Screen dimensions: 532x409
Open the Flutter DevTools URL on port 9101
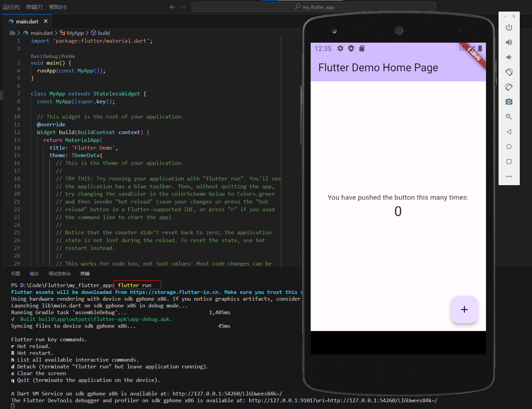[343, 401]
